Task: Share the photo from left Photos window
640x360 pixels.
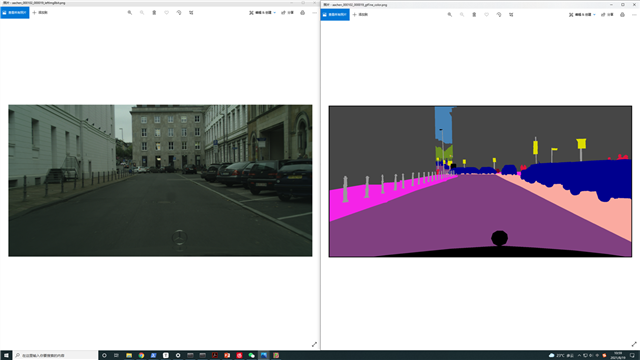Action: tap(287, 13)
